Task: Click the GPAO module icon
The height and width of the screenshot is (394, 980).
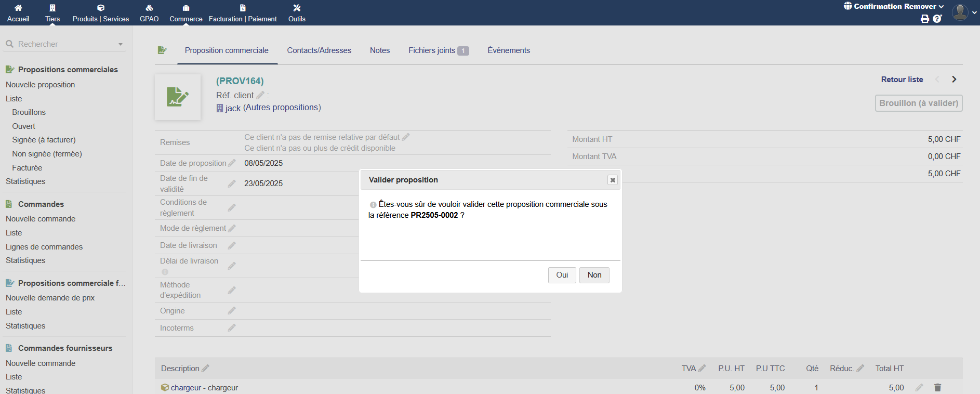Action: (x=149, y=8)
